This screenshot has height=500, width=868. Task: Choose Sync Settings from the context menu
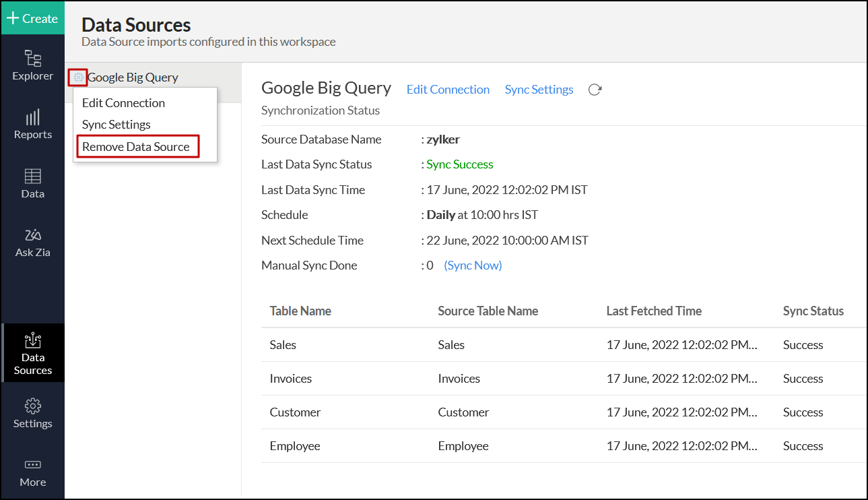point(116,125)
